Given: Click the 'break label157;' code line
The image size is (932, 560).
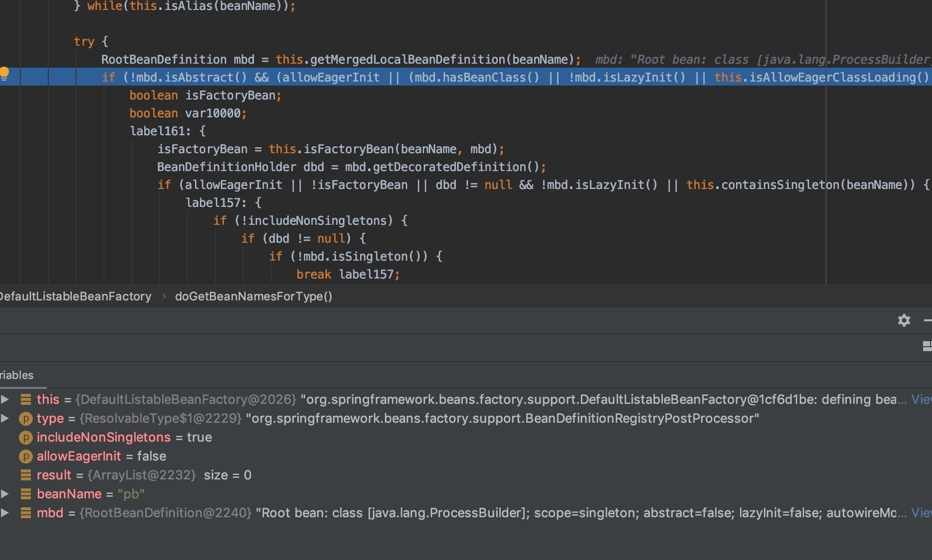Looking at the screenshot, I should pyautogui.click(x=348, y=275).
